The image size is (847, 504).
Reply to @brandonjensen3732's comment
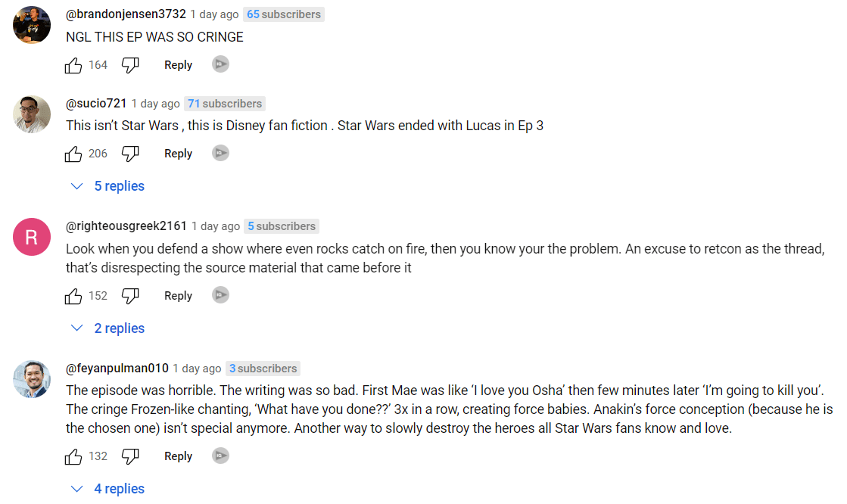click(178, 65)
